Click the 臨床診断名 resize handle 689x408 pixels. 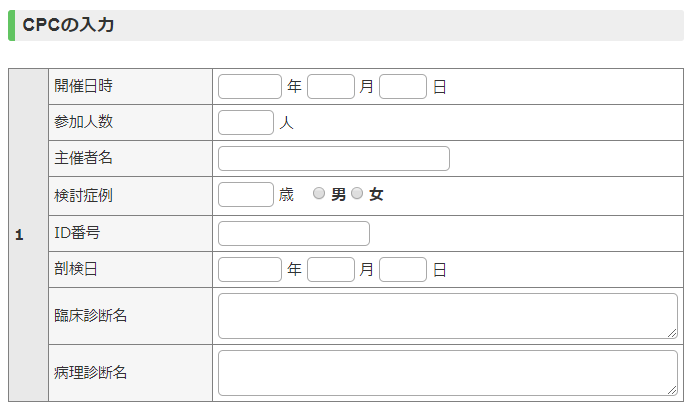pyautogui.click(x=672, y=334)
